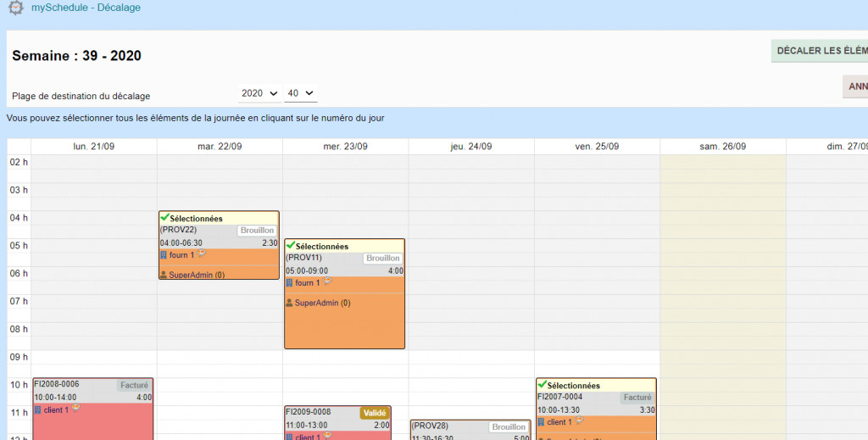Viewport: 868px width, 440px height.
Task: Open the 2020 year dropdown
Action: click(x=259, y=93)
